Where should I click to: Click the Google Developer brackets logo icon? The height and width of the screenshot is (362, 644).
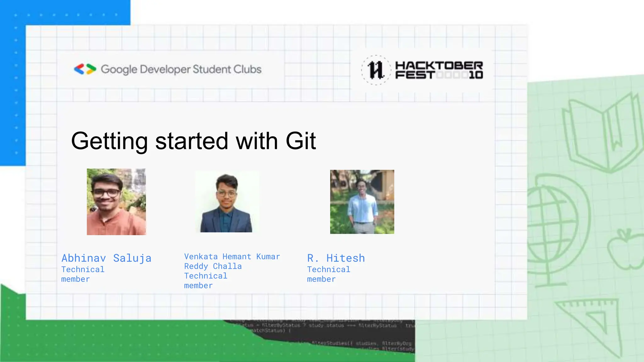(x=85, y=69)
